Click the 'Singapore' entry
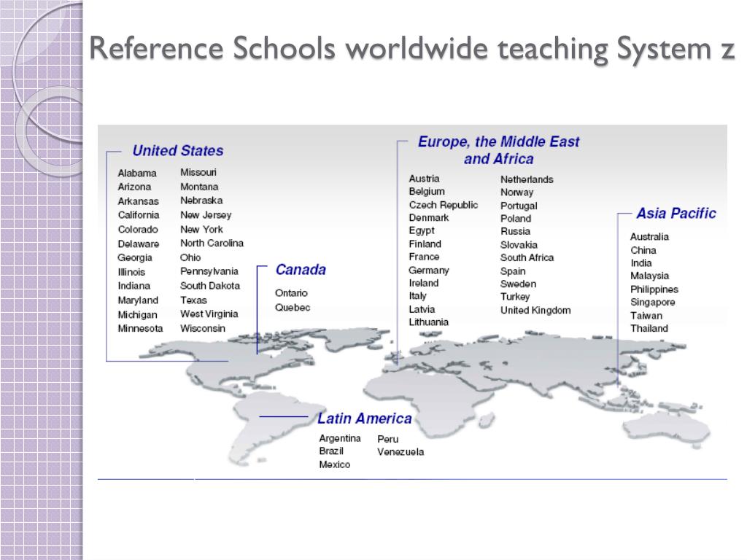Screen dimensions: 747x560 [x=653, y=302]
